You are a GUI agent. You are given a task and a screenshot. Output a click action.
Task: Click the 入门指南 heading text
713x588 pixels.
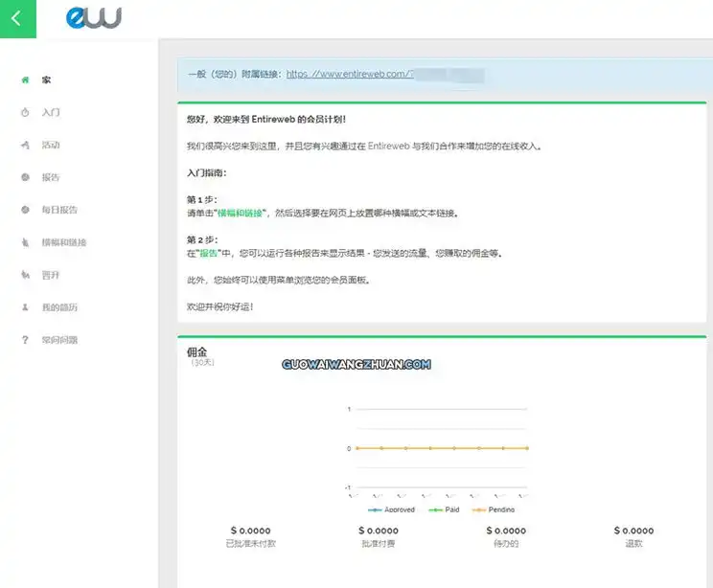[x=206, y=172]
